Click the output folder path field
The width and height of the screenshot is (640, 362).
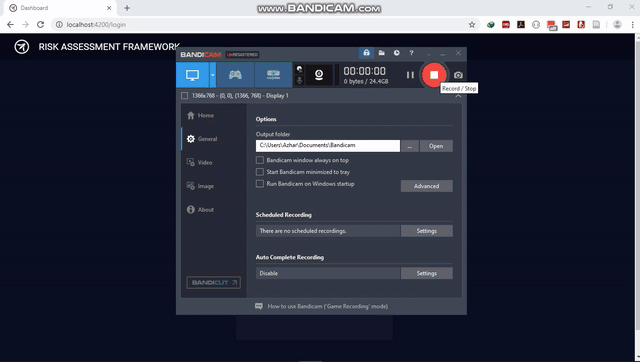click(328, 146)
